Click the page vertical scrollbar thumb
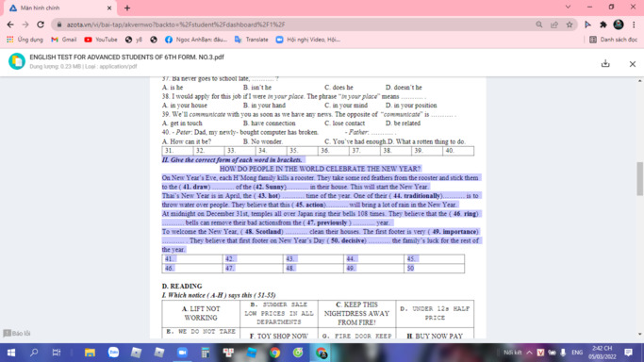This screenshot has width=644, height=362. pos(640,179)
